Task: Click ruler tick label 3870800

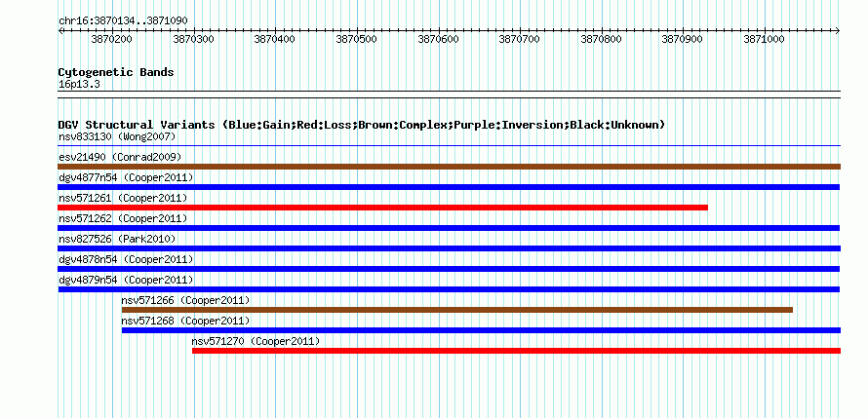Action: (601, 39)
